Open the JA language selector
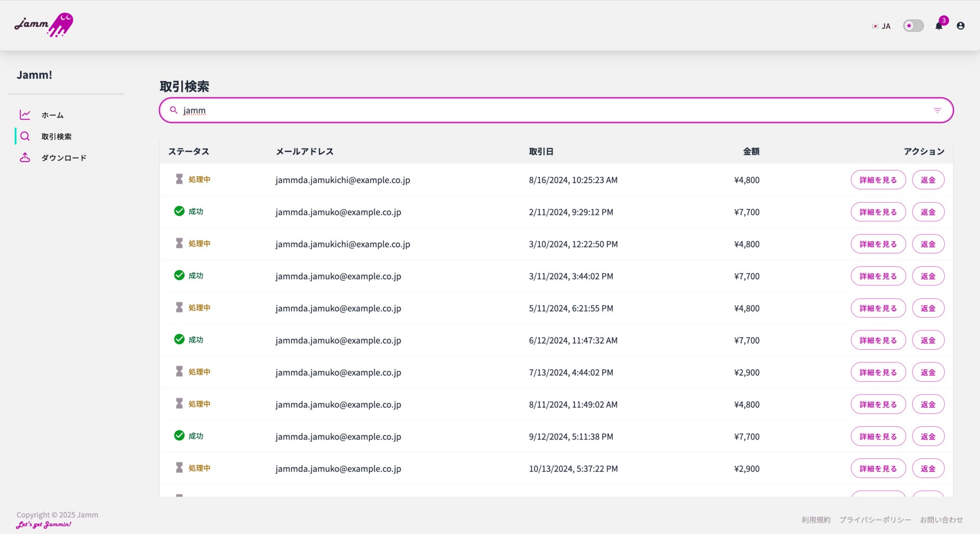Image resolution: width=980 pixels, height=534 pixels. pyautogui.click(x=881, y=26)
